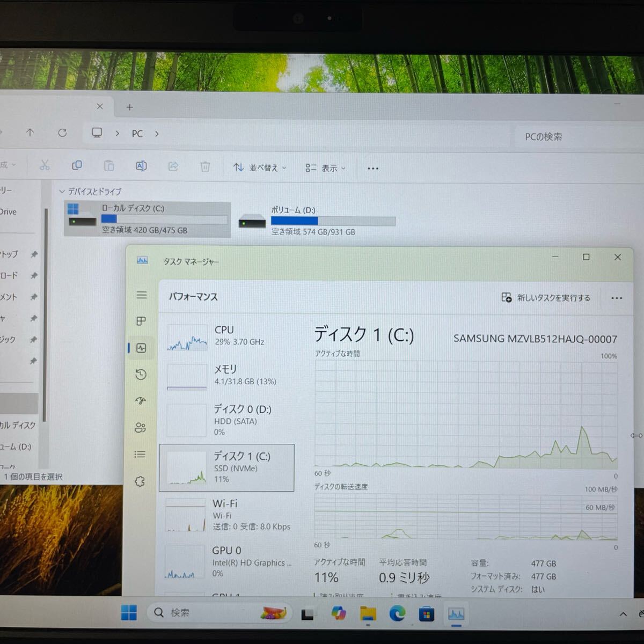Click the Paste clipboard icon in Explorer toolbar
Viewport: 644px width, 644px height.
(109, 166)
